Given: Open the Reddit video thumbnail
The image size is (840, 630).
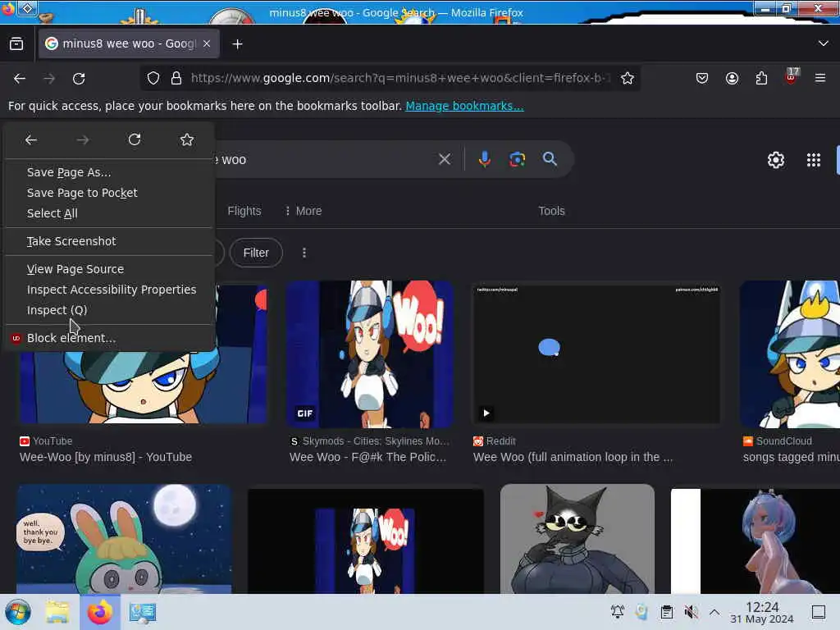Looking at the screenshot, I should pos(596,354).
